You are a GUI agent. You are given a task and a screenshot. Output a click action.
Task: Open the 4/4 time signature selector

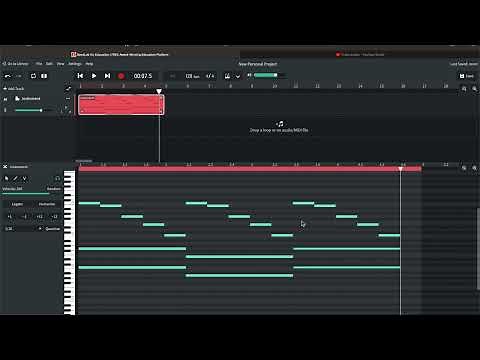pyautogui.click(x=210, y=76)
